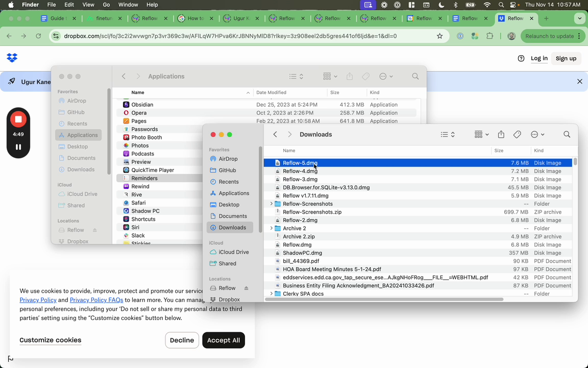Viewport: 588px width, 368px height.
Task: Stop the screen recording with red button
Action: click(18, 120)
